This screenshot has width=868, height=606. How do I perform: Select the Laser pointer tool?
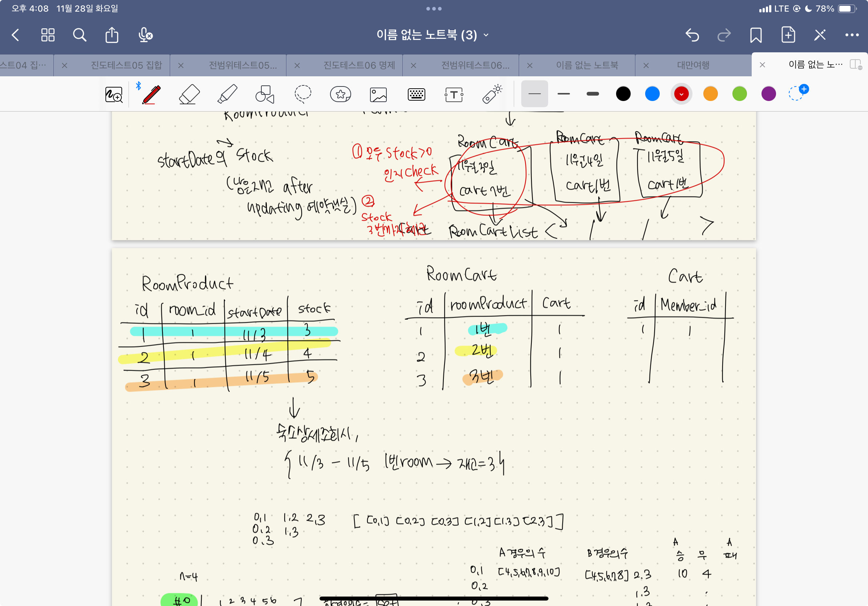492,94
